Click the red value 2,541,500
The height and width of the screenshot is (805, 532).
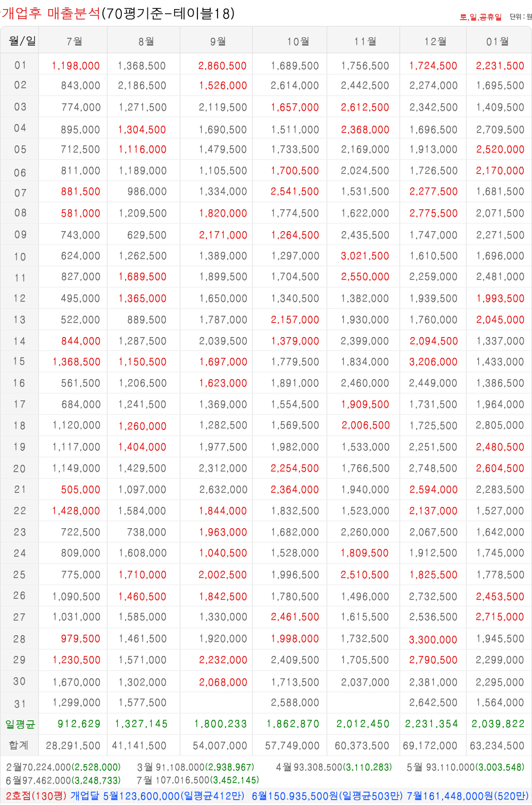pyautogui.click(x=295, y=192)
